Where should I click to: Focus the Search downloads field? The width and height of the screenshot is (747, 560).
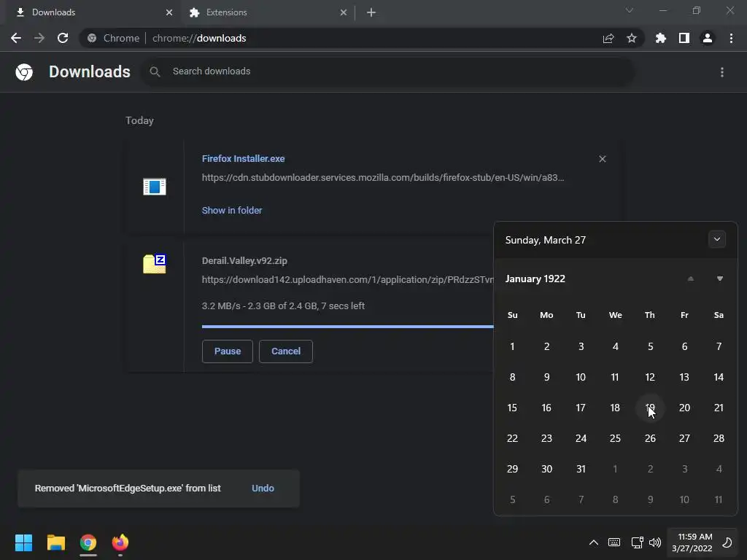click(x=387, y=71)
